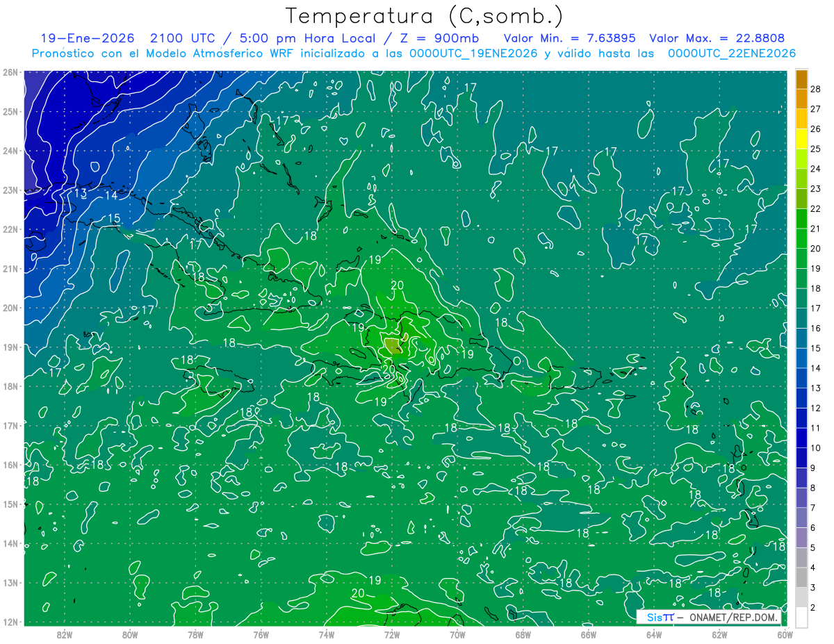Click the color legend value '12'
This screenshot has height=644, width=834.
point(816,408)
